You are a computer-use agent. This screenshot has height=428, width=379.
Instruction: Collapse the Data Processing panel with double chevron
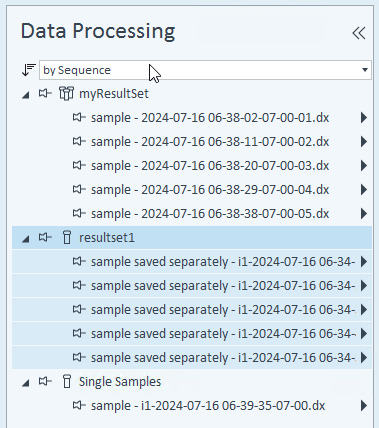[x=359, y=33]
